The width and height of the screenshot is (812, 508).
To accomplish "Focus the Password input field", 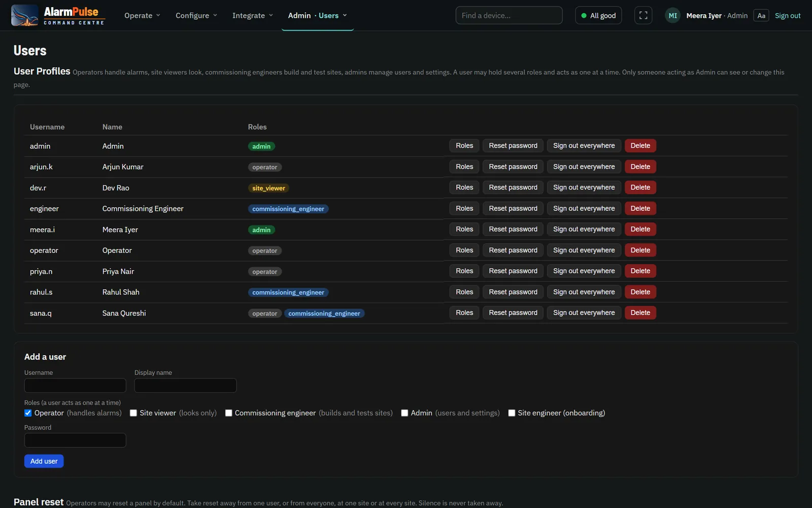I will point(75,440).
